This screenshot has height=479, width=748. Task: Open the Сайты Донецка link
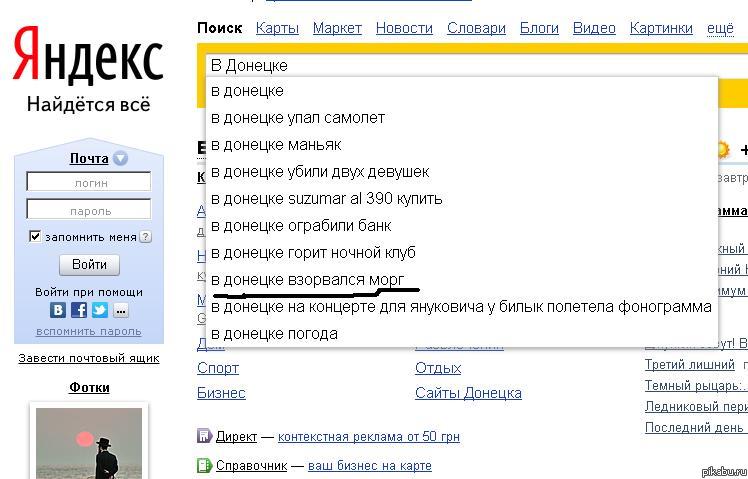coord(468,393)
